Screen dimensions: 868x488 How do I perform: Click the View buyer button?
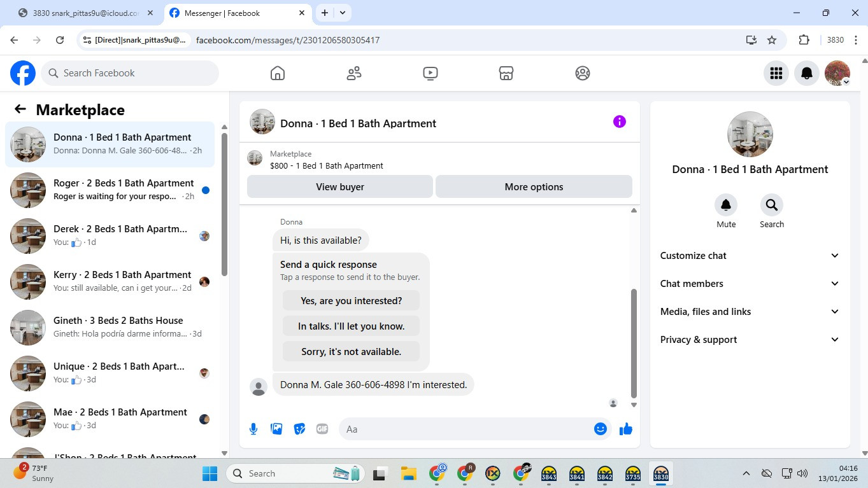340,187
